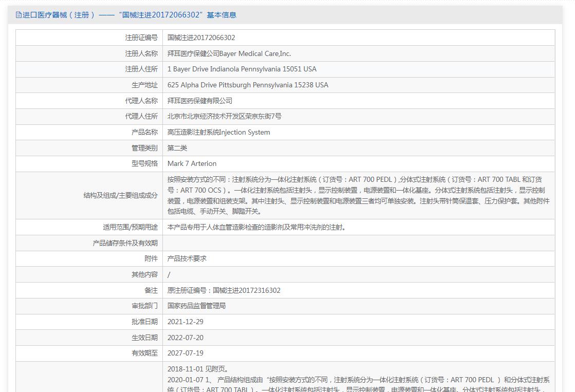The height and width of the screenshot is (392, 575).
Task: Select Bayer Medical Care,Inc. registrant name
Action: (229, 53)
